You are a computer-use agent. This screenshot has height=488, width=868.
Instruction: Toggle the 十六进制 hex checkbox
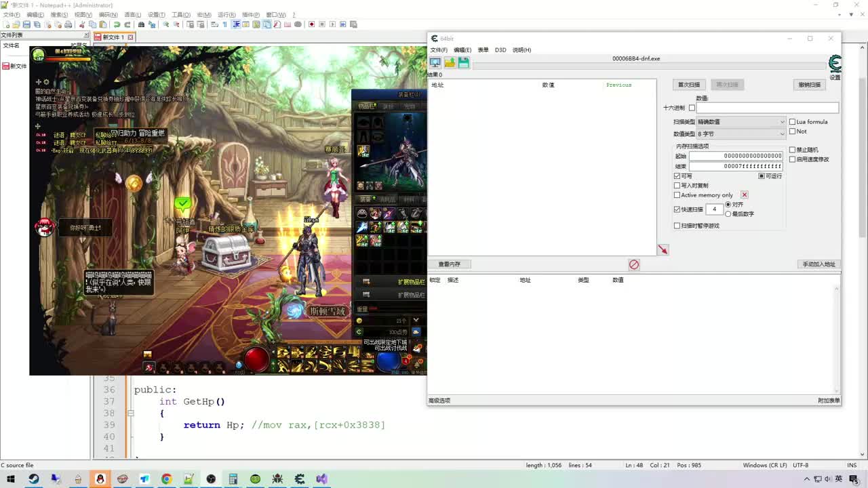[x=692, y=108]
